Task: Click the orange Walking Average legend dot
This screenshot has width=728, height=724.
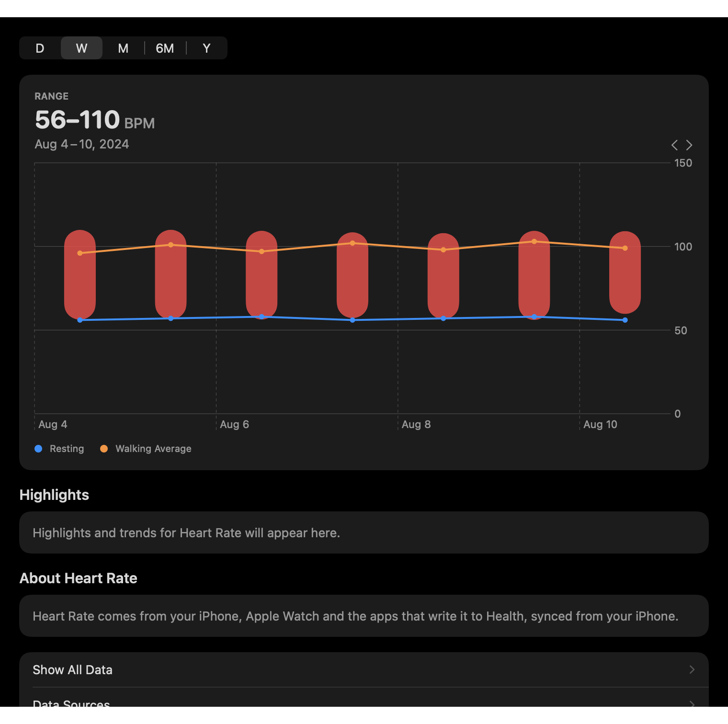Action: (104, 449)
